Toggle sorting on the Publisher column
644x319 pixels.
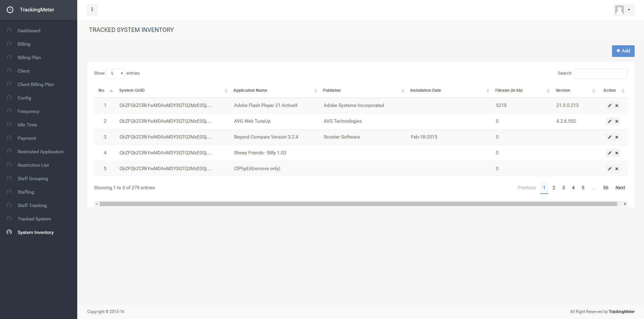[x=332, y=90]
